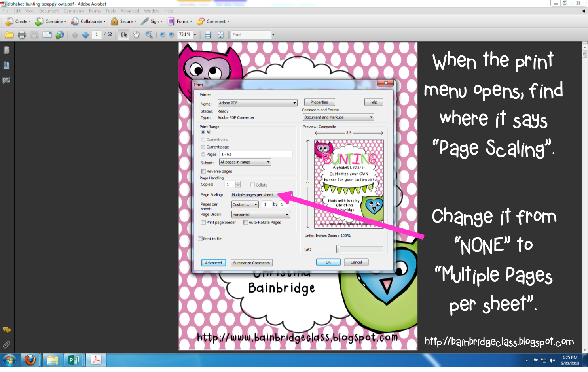Go to previous page with up arrow
This screenshot has width=588, height=372.
(x=75, y=35)
